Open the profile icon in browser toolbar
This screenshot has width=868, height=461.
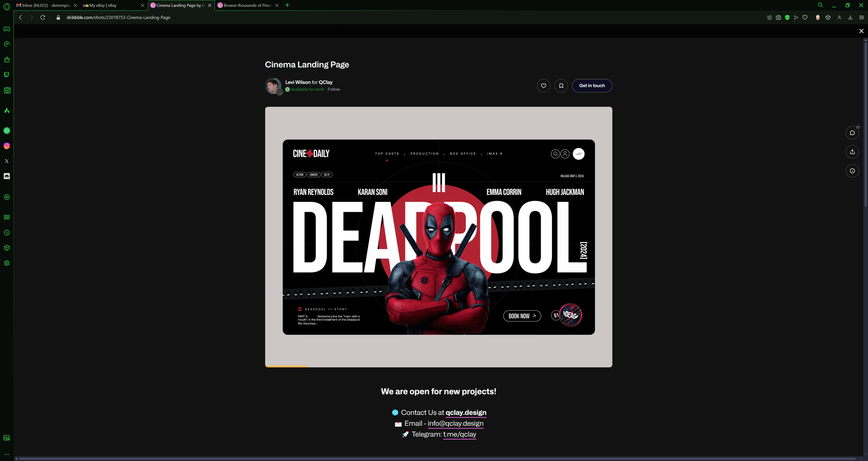coord(839,18)
